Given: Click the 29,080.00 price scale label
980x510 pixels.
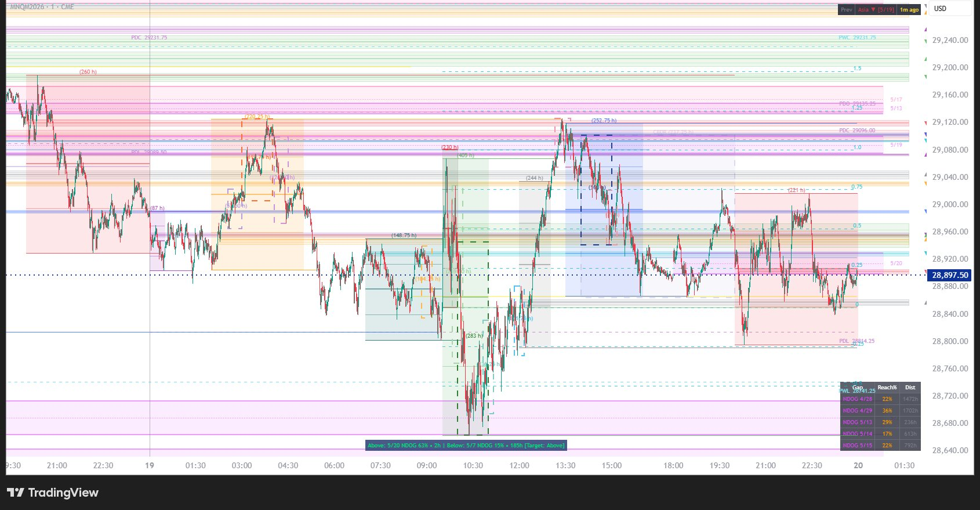Looking at the screenshot, I should click(950, 150).
